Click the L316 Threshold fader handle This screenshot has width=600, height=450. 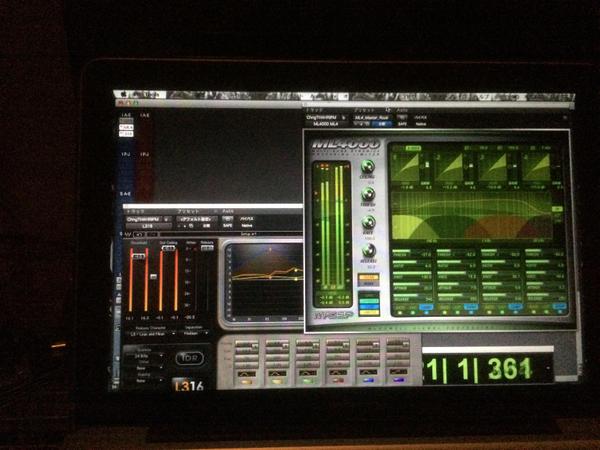(139, 256)
